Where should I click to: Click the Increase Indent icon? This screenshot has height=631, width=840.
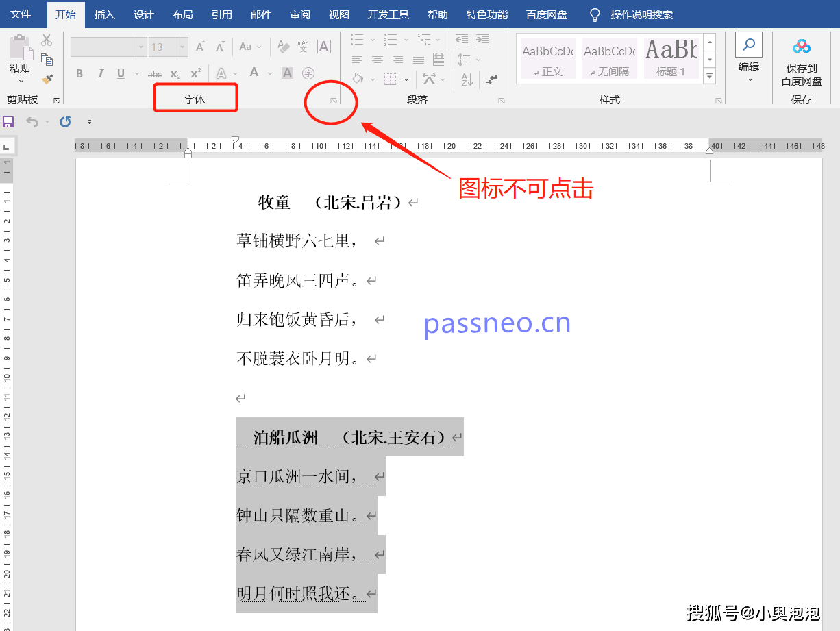[x=482, y=40]
